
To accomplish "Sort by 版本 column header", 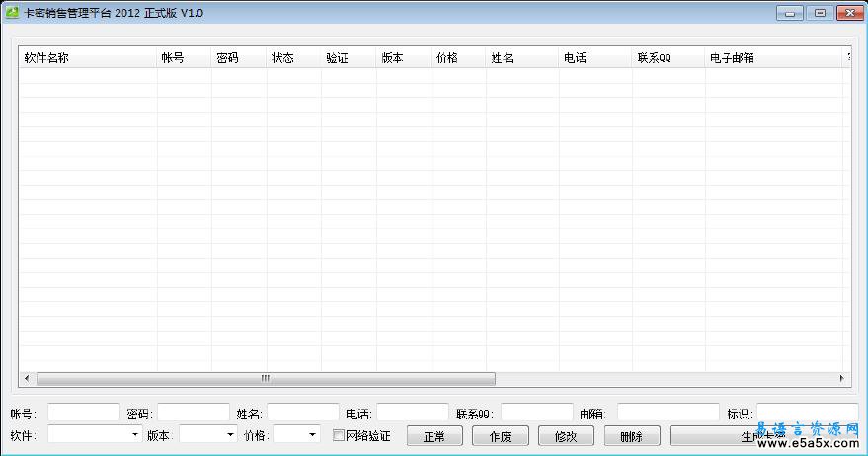I will [404, 57].
